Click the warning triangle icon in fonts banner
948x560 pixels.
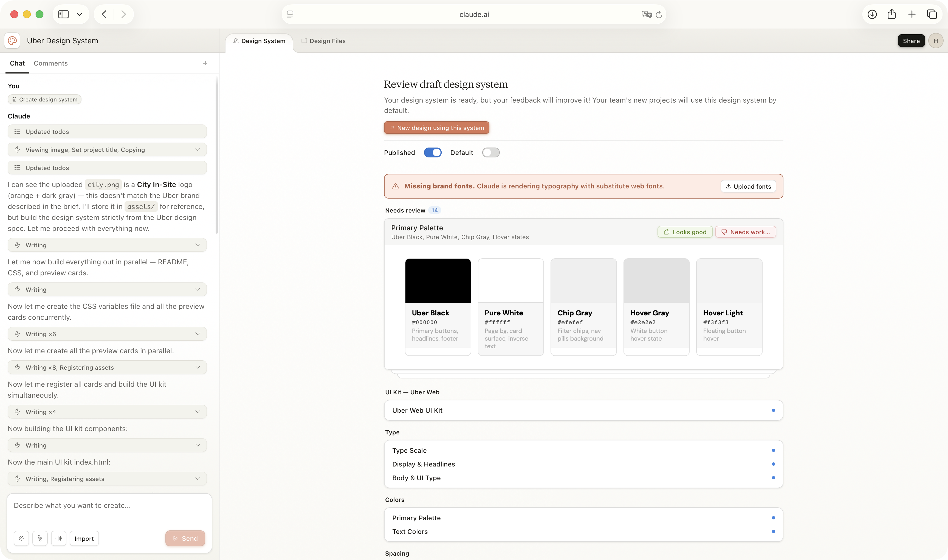(x=396, y=186)
